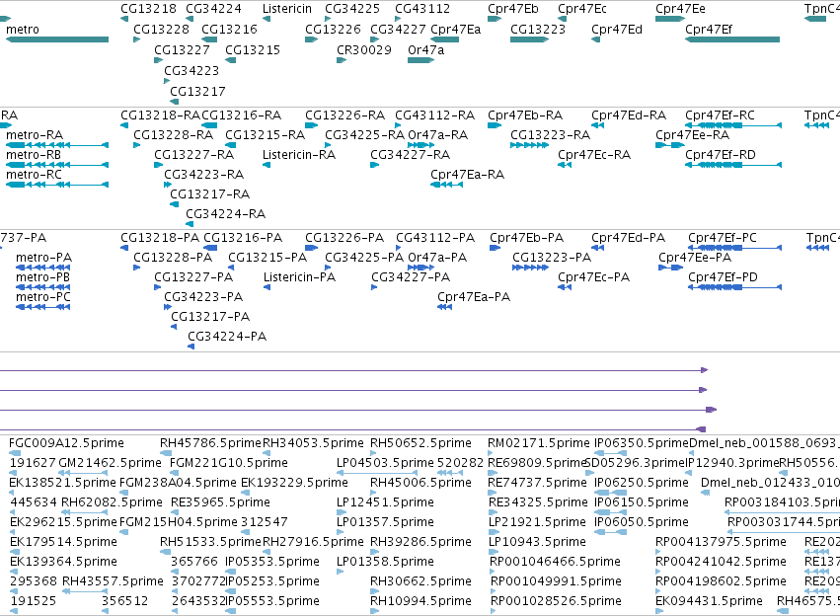
Task: Select the Cpr47Ef-PC protein label
Action: click(723, 238)
